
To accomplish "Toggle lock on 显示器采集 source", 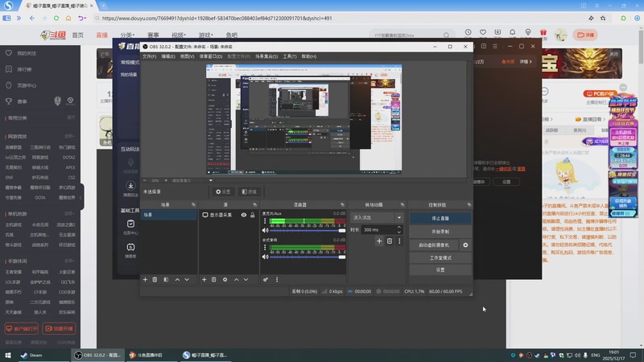I will pos(253,215).
